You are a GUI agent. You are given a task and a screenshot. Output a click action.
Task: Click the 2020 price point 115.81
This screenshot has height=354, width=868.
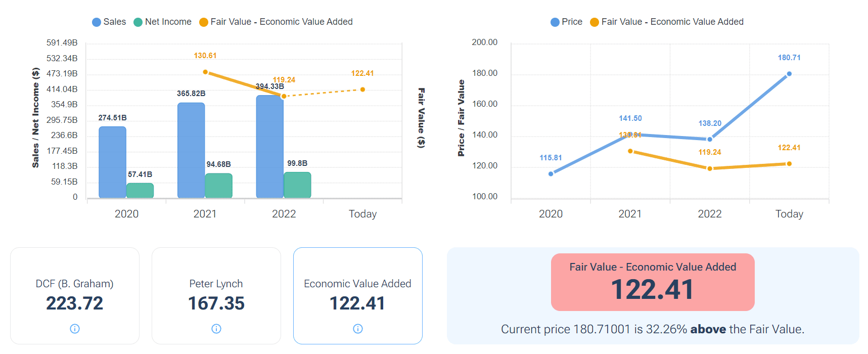(551, 174)
